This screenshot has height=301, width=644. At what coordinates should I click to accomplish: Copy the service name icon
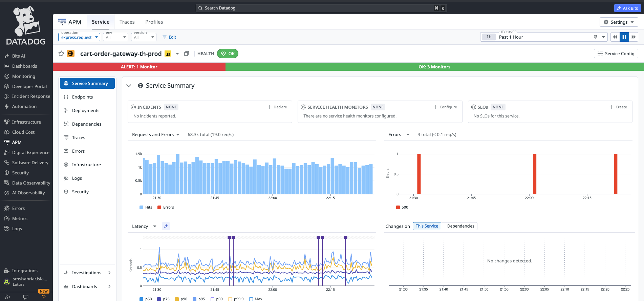tap(186, 53)
